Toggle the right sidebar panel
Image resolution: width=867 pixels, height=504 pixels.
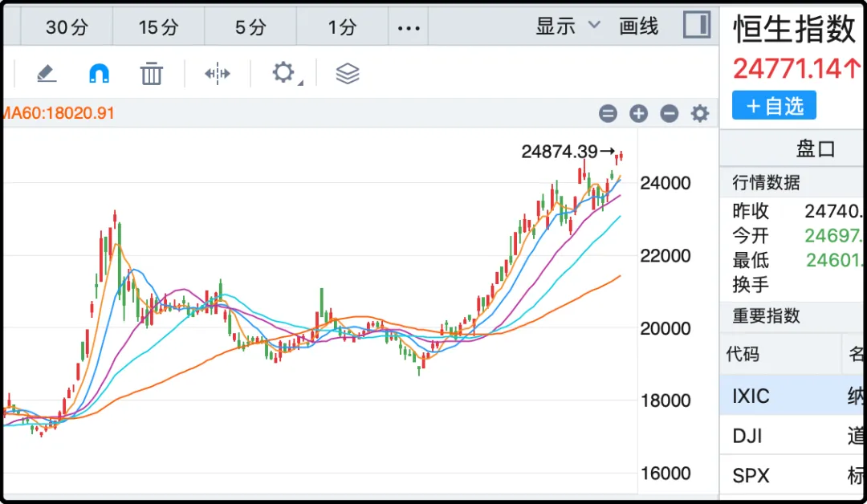(x=696, y=25)
